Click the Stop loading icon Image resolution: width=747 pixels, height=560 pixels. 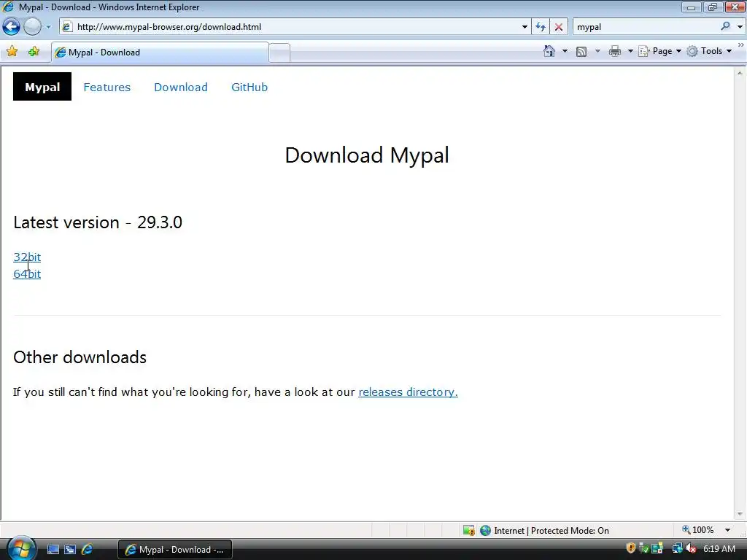click(558, 27)
